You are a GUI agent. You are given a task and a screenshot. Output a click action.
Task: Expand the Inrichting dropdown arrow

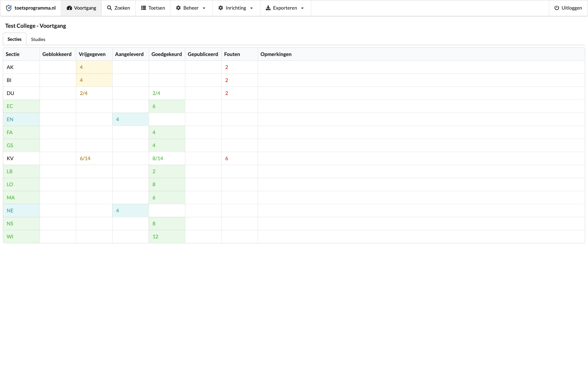(251, 8)
